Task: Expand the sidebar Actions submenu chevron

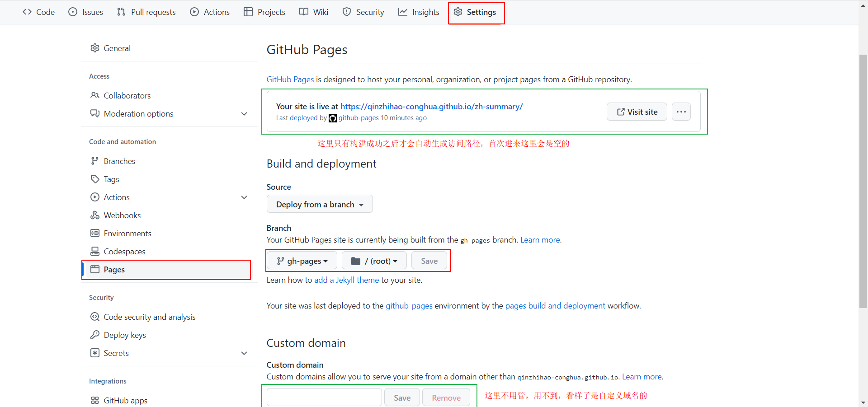Action: tap(244, 197)
